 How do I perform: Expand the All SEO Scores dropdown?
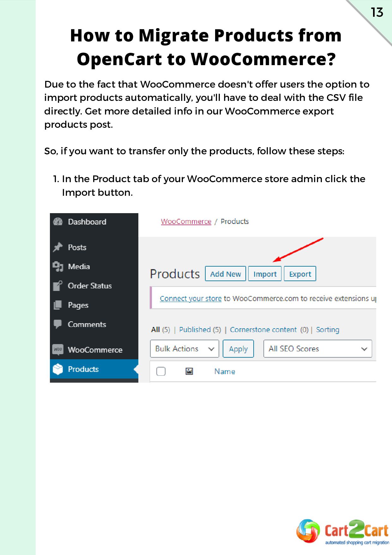[x=318, y=349]
